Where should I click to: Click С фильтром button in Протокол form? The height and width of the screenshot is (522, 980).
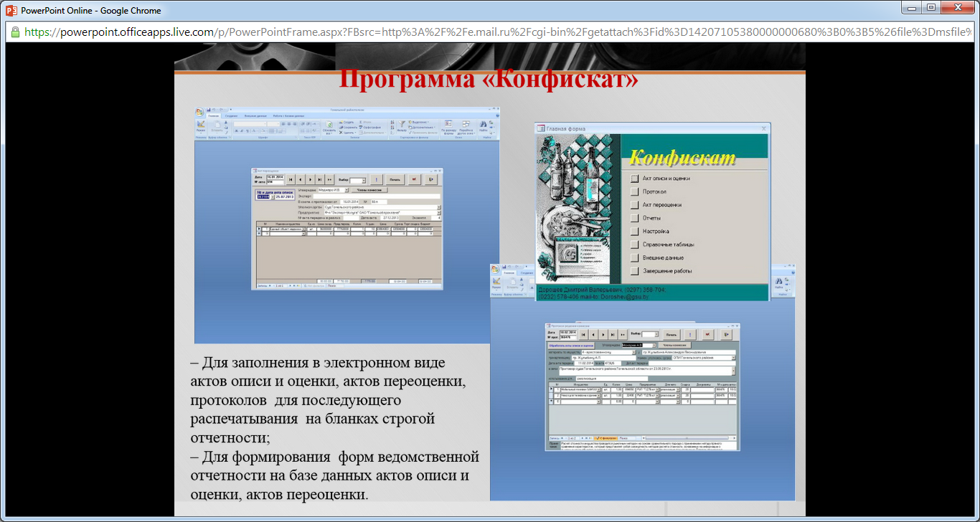(606, 437)
